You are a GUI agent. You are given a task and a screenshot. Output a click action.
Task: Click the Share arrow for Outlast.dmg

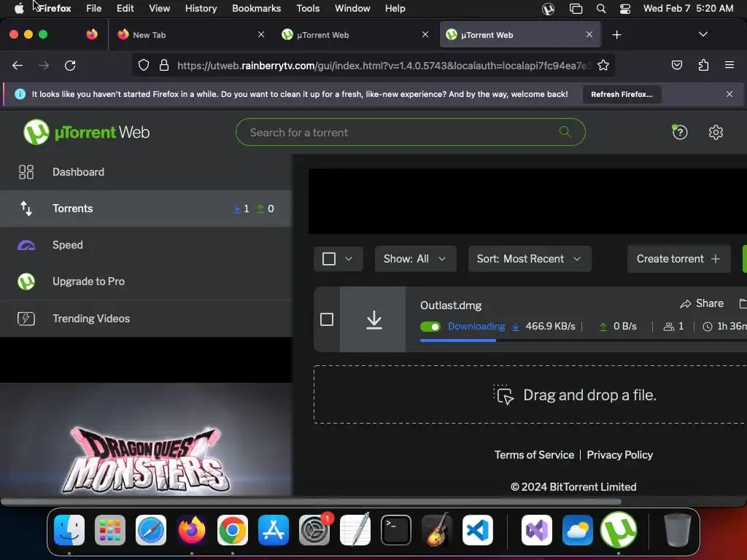click(x=702, y=303)
